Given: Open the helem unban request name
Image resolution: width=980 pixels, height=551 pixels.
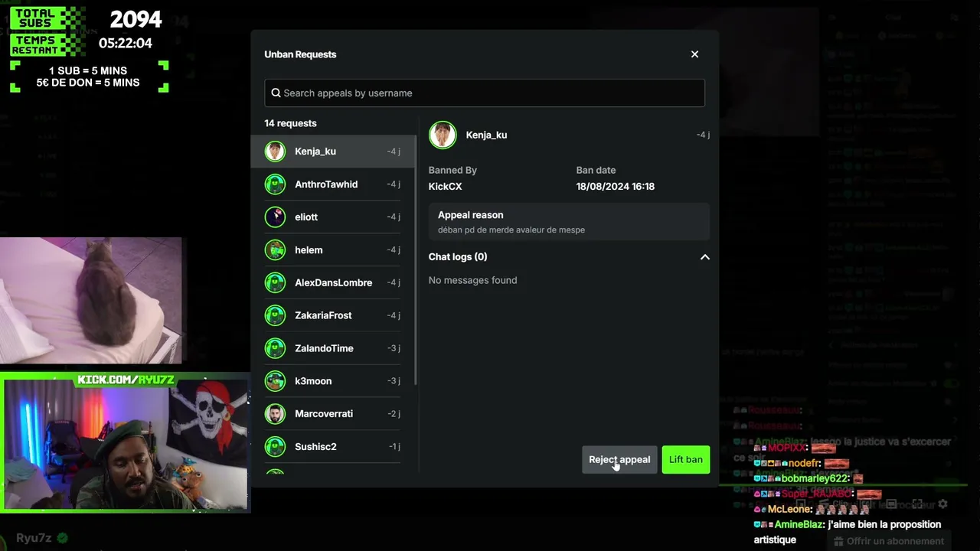Looking at the screenshot, I should pyautogui.click(x=309, y=250).
